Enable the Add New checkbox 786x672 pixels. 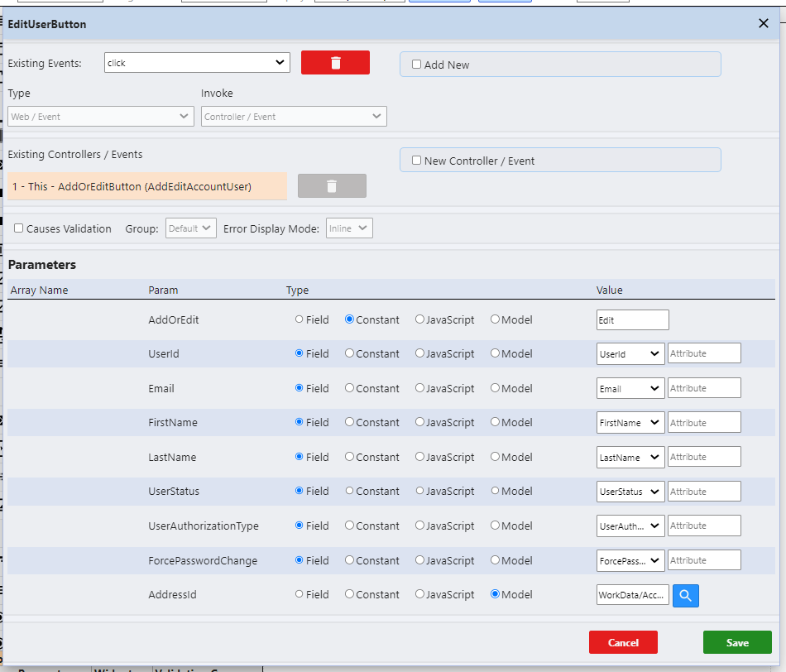click(416, 65)
